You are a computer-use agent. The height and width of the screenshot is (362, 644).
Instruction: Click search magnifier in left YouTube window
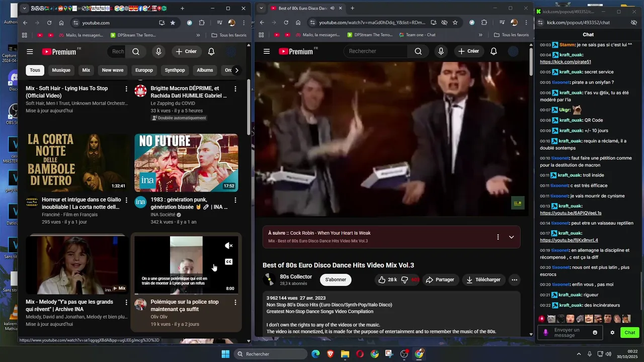pos(136,52)
